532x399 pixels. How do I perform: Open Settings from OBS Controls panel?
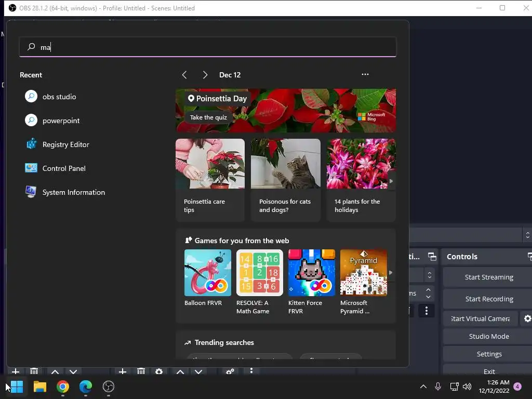click(x=488, y=354)
